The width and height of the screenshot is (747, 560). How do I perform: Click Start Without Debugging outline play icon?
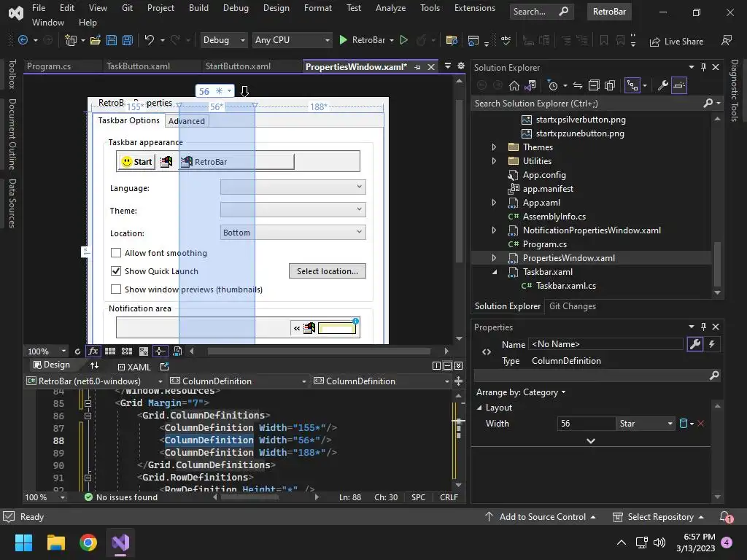click(x=404, y=40)
